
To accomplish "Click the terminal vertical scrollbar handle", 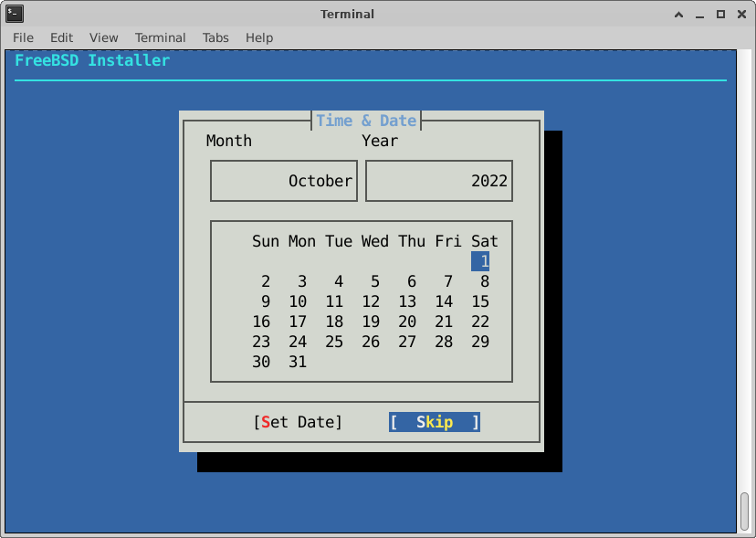I will coord(744,510).
